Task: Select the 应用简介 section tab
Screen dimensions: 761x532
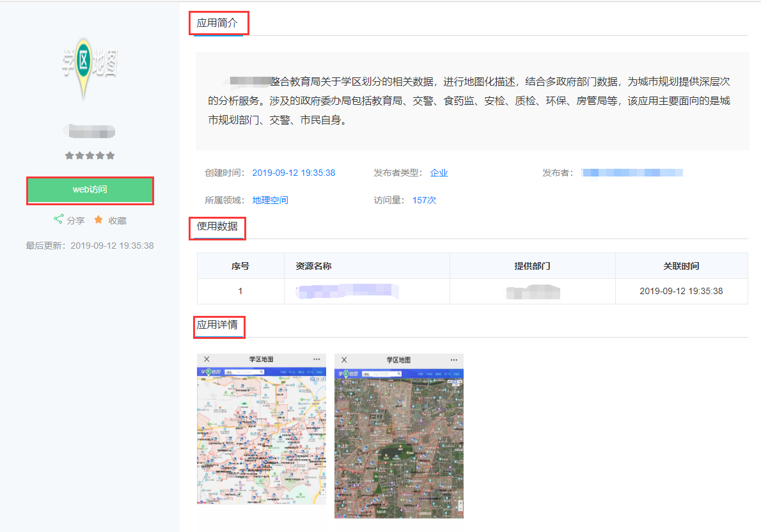Action: (x=217, y=24)
